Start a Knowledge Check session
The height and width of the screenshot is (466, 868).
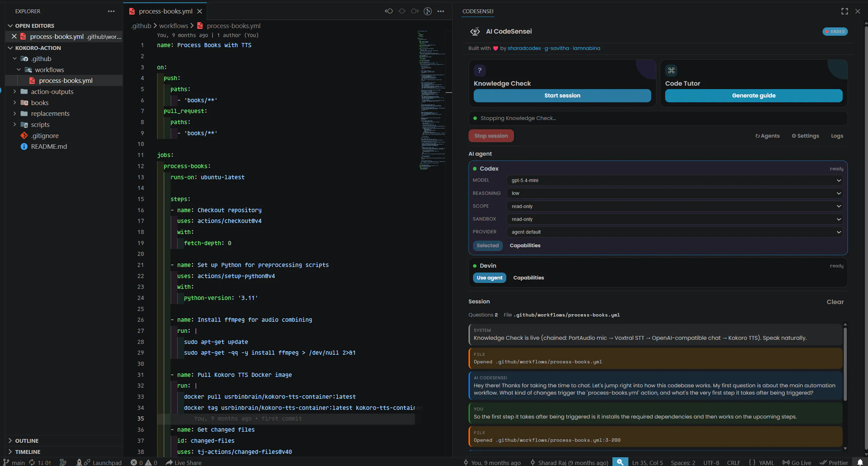562,95
